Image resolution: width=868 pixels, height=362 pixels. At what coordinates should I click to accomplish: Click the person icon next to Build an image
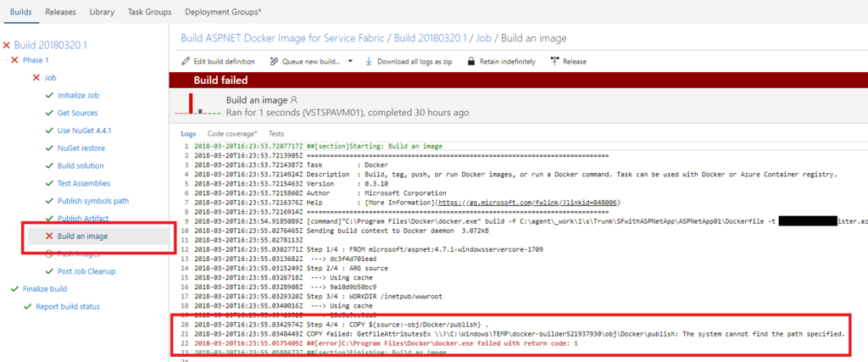coord(294,100)
